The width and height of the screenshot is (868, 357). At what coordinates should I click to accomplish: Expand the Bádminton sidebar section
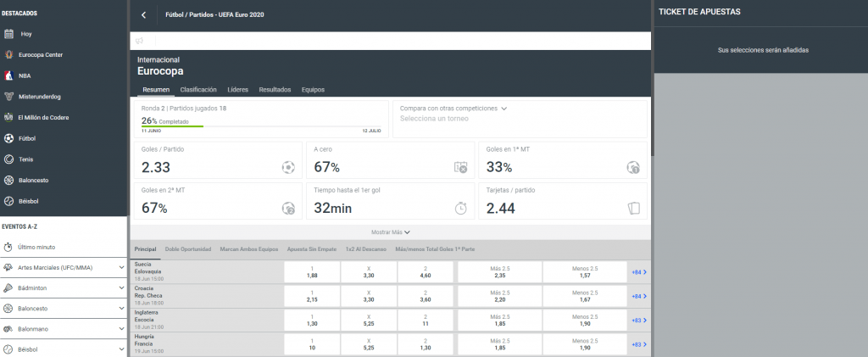121,288
